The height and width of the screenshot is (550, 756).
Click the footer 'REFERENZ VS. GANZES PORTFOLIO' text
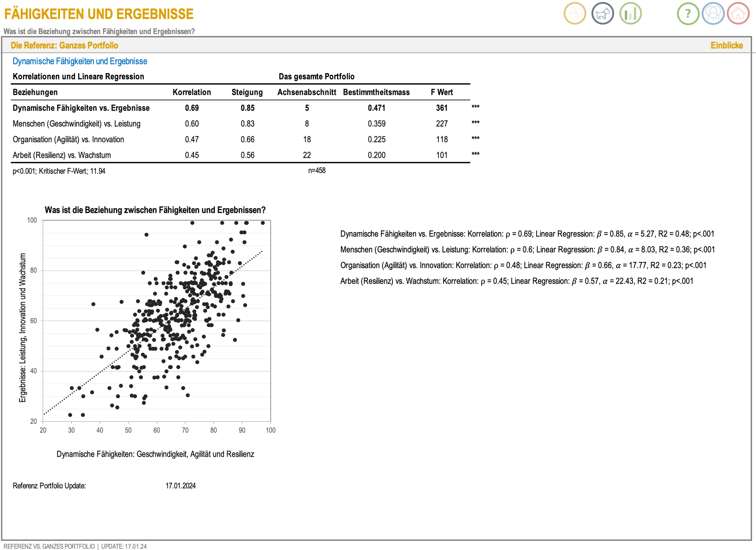tap(49, 546)
